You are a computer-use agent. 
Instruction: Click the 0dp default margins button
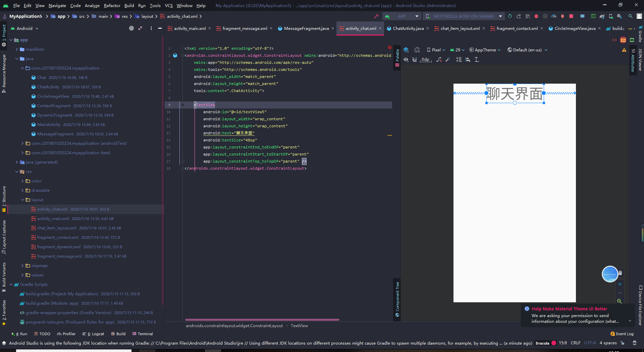point(425,59)
